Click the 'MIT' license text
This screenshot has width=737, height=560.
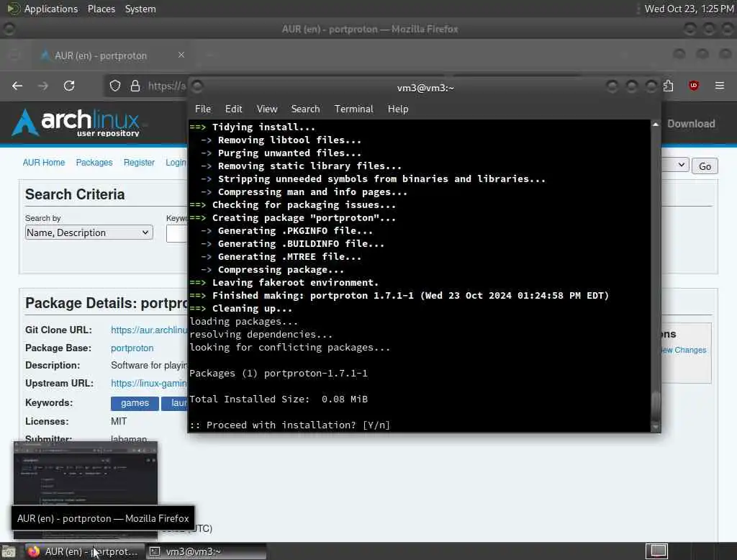click(x=119, y=421)
